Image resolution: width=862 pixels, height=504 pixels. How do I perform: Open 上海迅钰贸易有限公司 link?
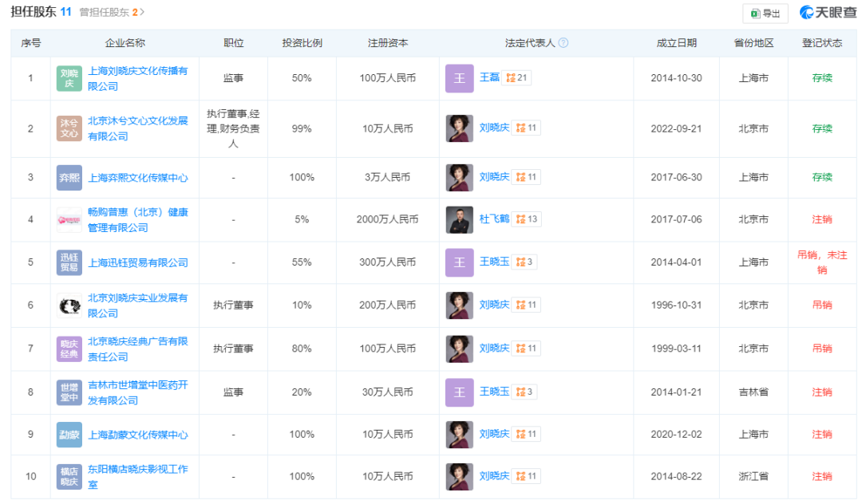pyautogui.click(x=138, y=263)
